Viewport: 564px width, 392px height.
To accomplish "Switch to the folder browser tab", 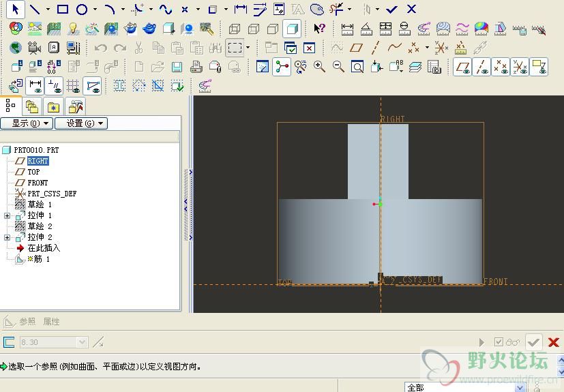I will (x=32, y=106).
